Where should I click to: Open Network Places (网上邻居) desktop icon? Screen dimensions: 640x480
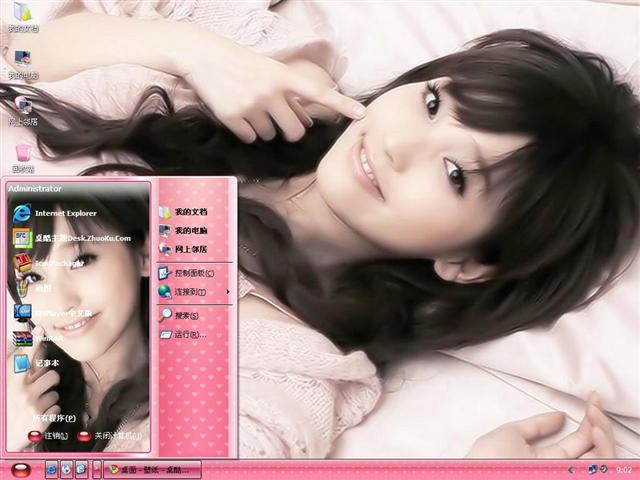pyautogui.click(x=23, y=110)
